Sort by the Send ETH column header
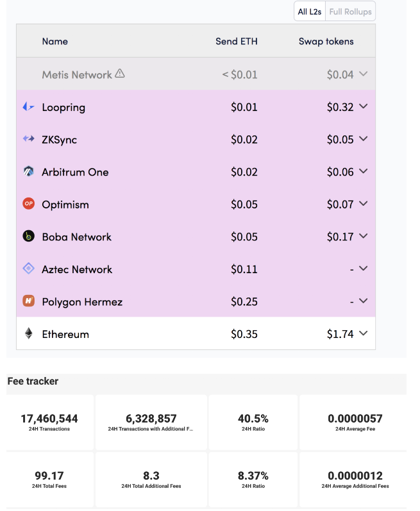 tap(237, 42)
